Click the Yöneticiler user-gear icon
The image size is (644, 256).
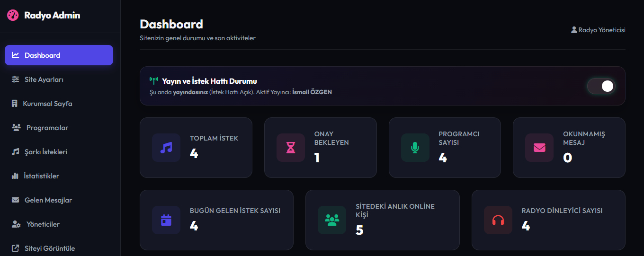16,224
